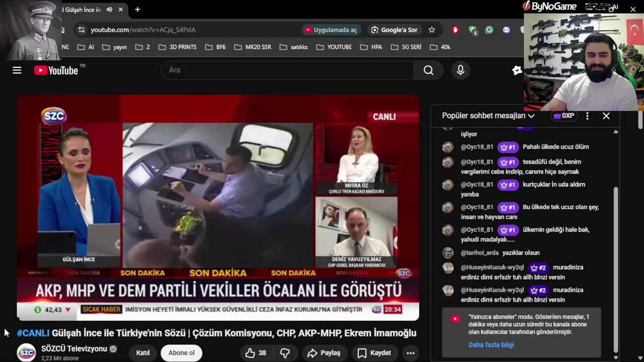
Task: Focus the Ara search field
Action: 287,70
